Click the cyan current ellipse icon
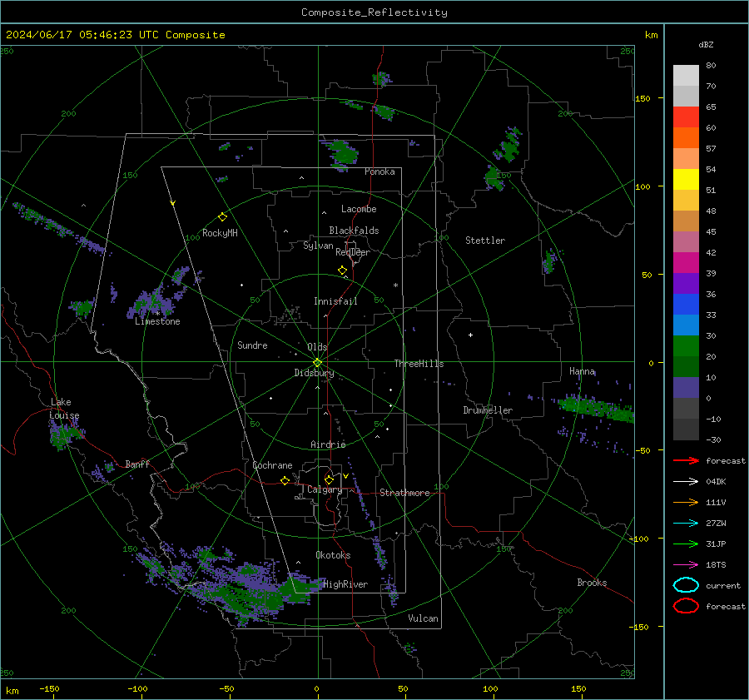749x700 pixels. tap(686, 585)
